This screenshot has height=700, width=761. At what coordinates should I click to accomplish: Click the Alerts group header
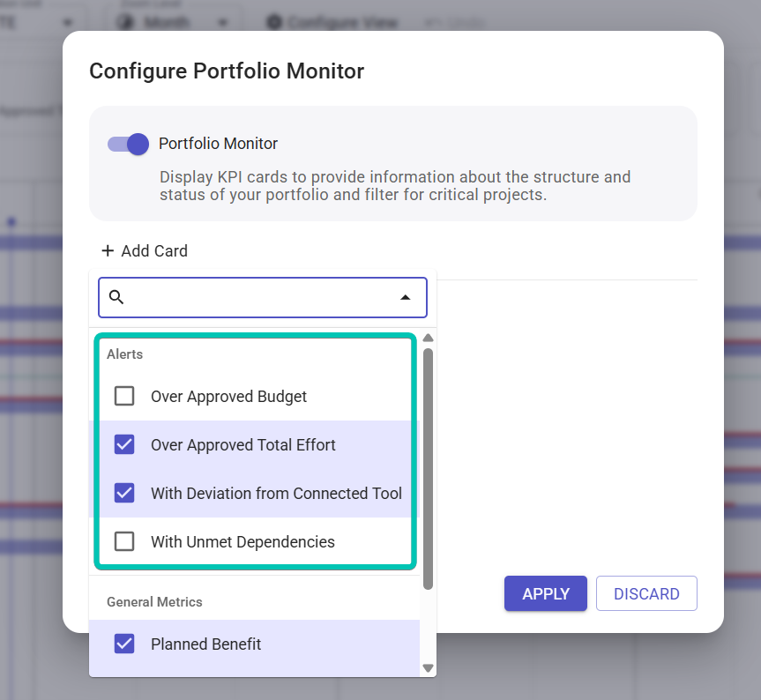[124, 354]
